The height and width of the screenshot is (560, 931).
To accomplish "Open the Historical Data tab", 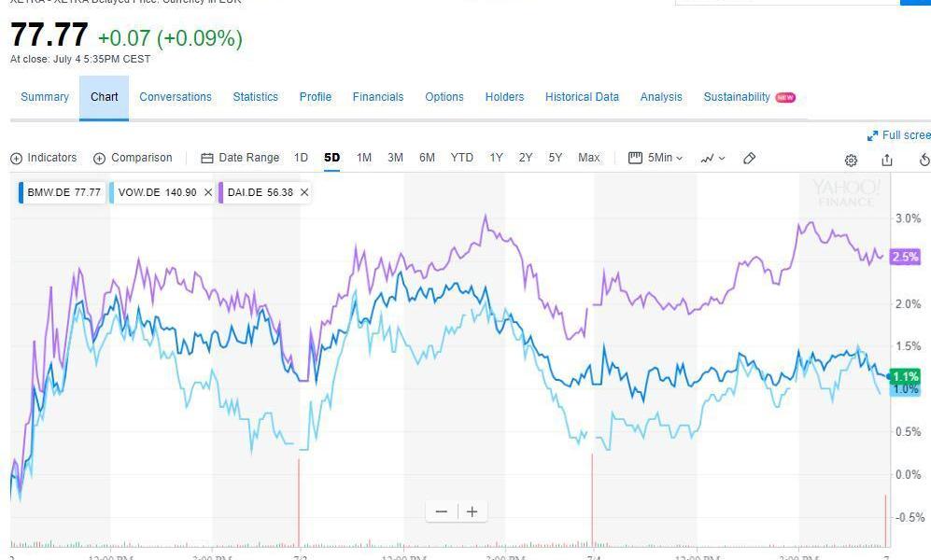I will point(582,97).
